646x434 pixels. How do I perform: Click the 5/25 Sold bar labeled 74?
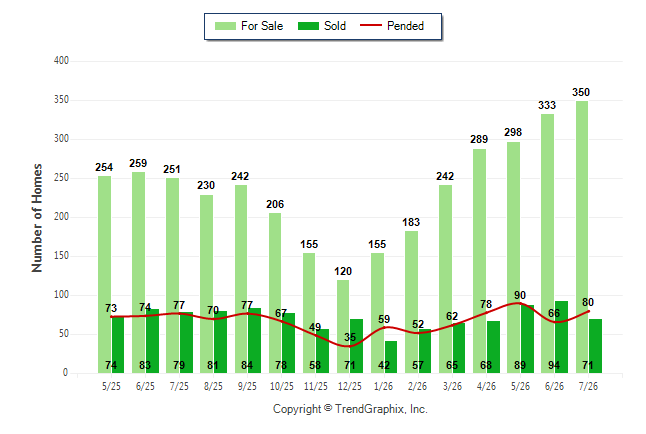(118, 345)
